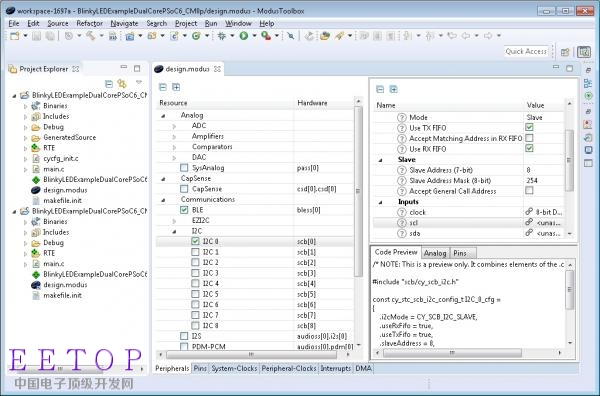Viewport: 600px width, 396px height.
Task: Minimize the design.modus editor pane
Action: coord(556,68)
